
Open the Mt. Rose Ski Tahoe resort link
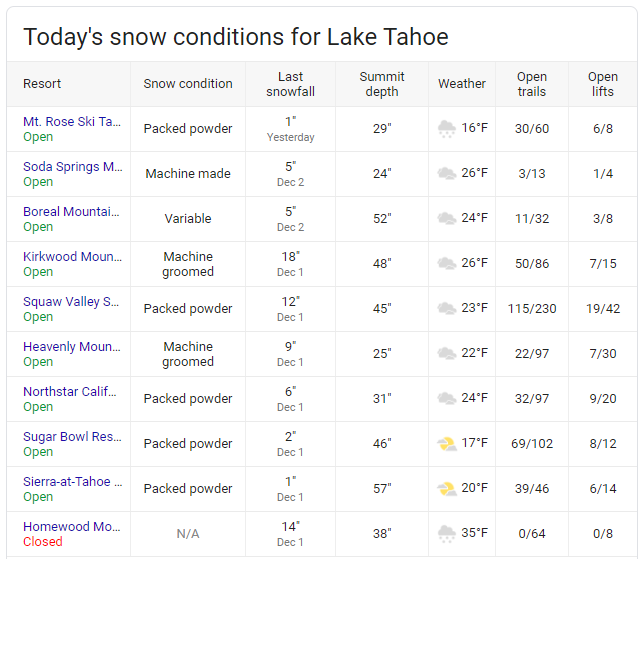click(72, 121)
